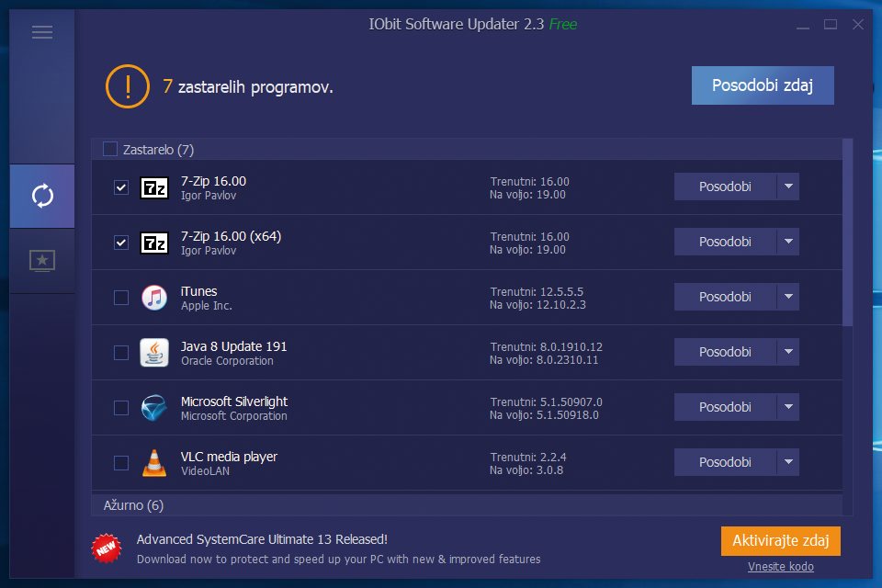Click the Zastarelo (7) header label
The width and height of the screenshot is (882, 588).
159,150
